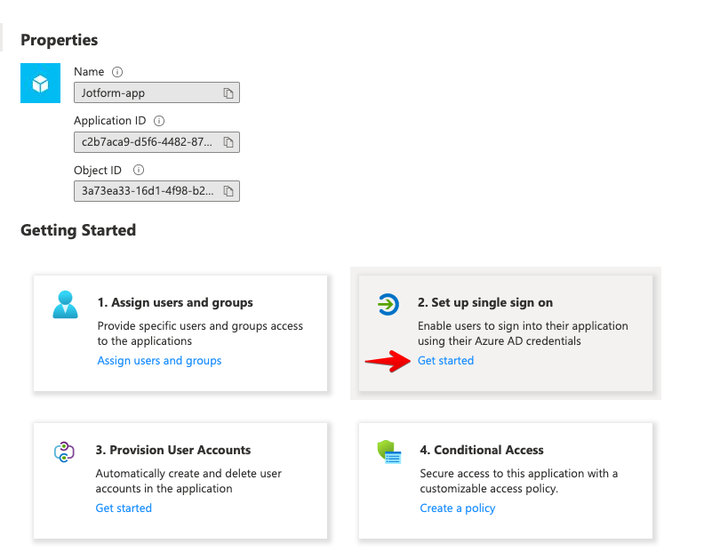
Task: Open the Assign users and groups link
Action: point(159,361)
